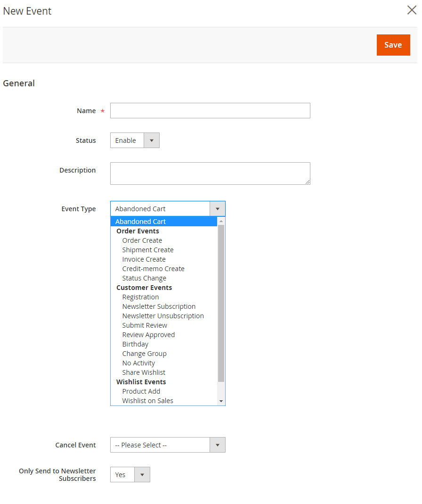Choose Birthday from Customer Events

tap(135, 344)
